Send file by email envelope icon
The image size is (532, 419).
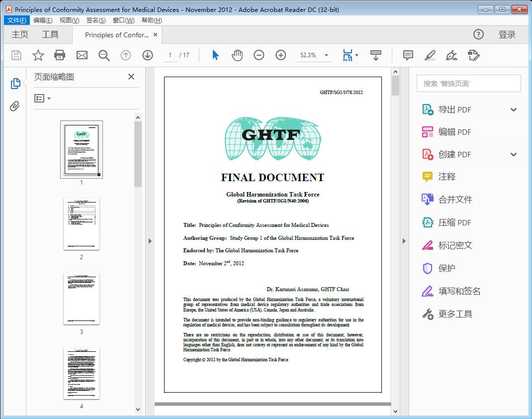(82, 55)
